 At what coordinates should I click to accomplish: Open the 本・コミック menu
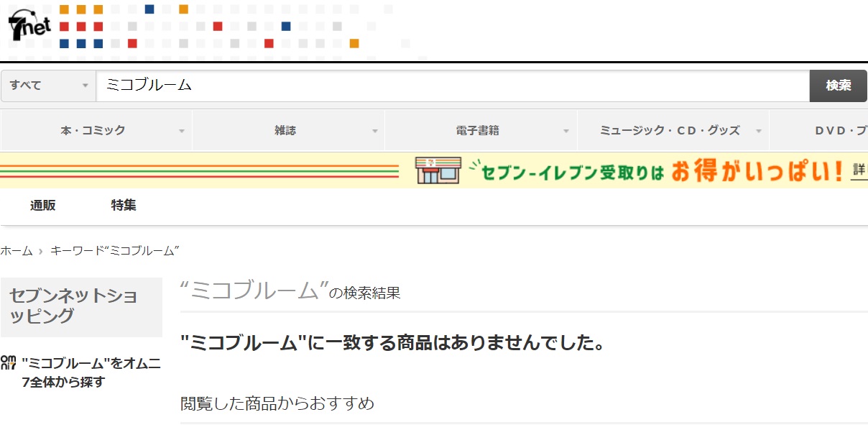[x=93, y=130]
